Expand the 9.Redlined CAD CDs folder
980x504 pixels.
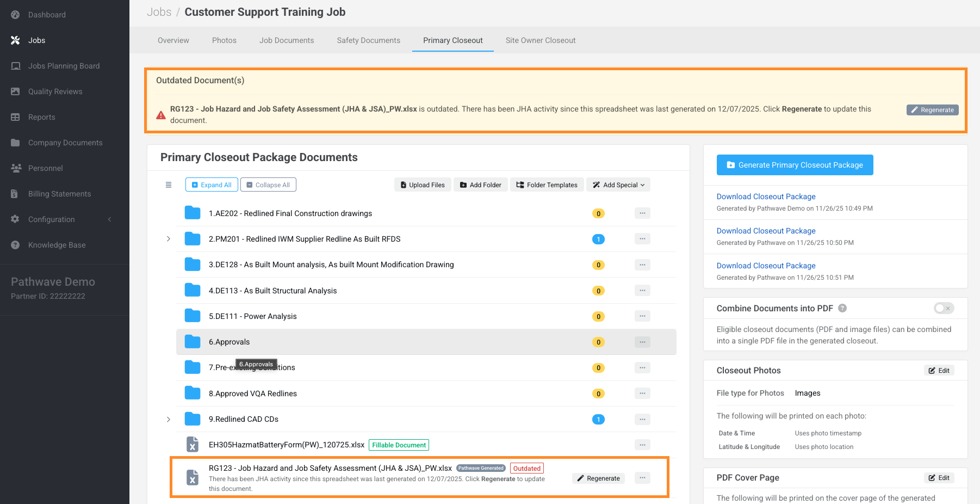click(169, 419)
